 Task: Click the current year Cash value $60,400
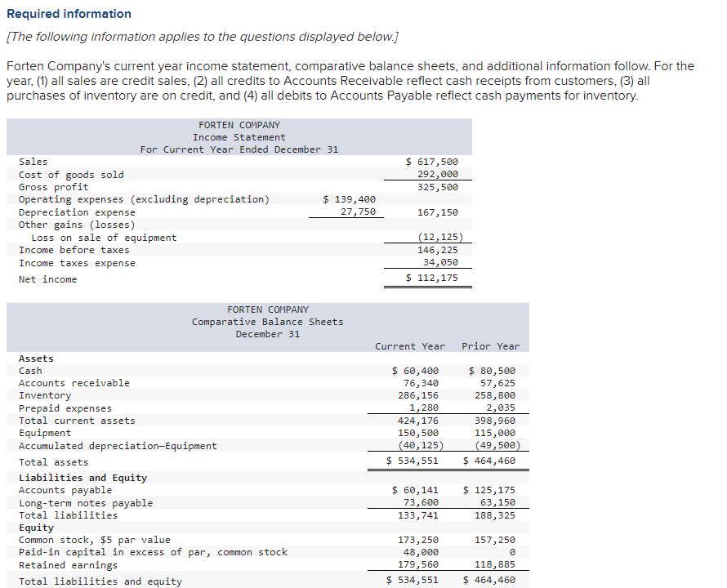coord(415,371)
